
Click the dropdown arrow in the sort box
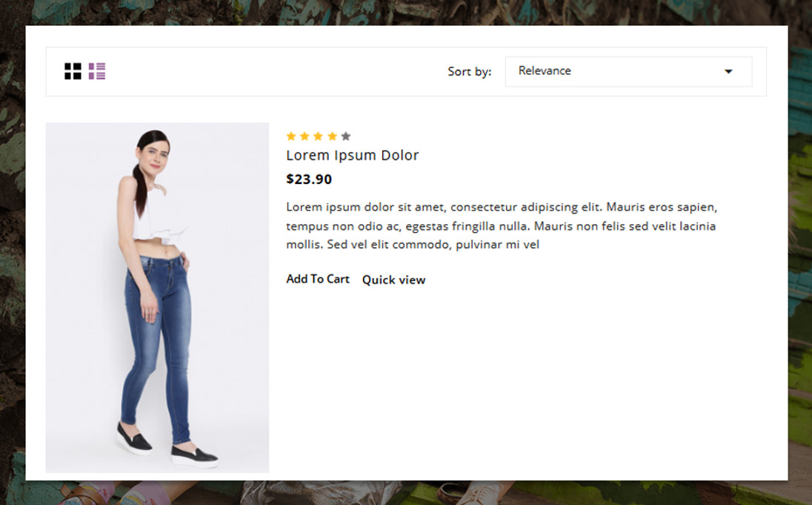(728, 72)
